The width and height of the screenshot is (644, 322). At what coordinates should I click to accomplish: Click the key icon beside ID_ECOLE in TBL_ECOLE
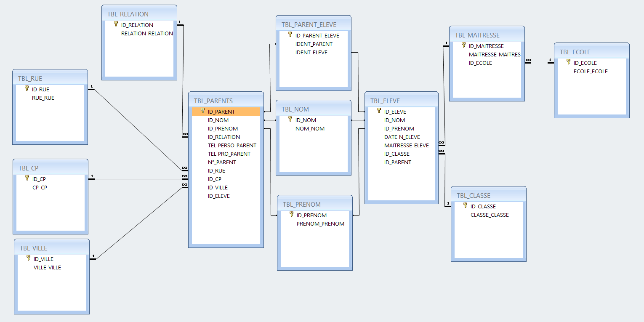569,62
